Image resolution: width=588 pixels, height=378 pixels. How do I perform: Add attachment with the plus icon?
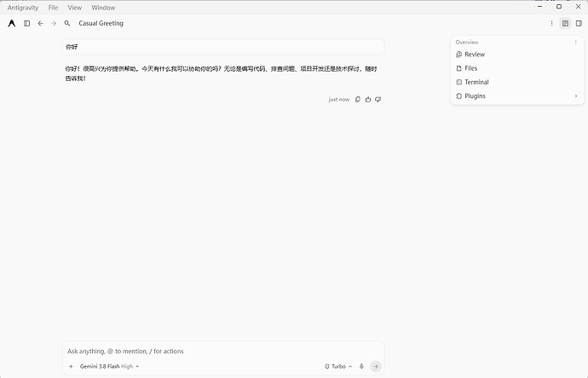(x=71, y=366)
